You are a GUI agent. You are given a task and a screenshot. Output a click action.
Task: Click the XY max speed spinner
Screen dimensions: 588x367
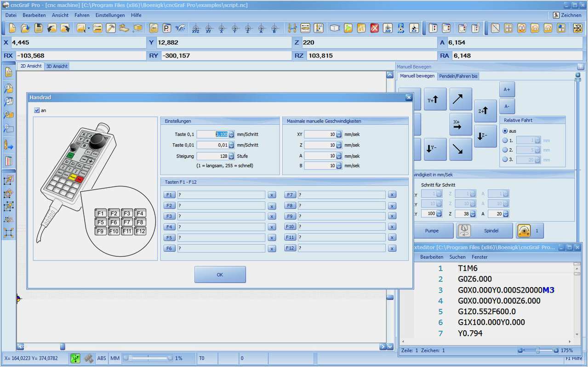click(339, 135)
